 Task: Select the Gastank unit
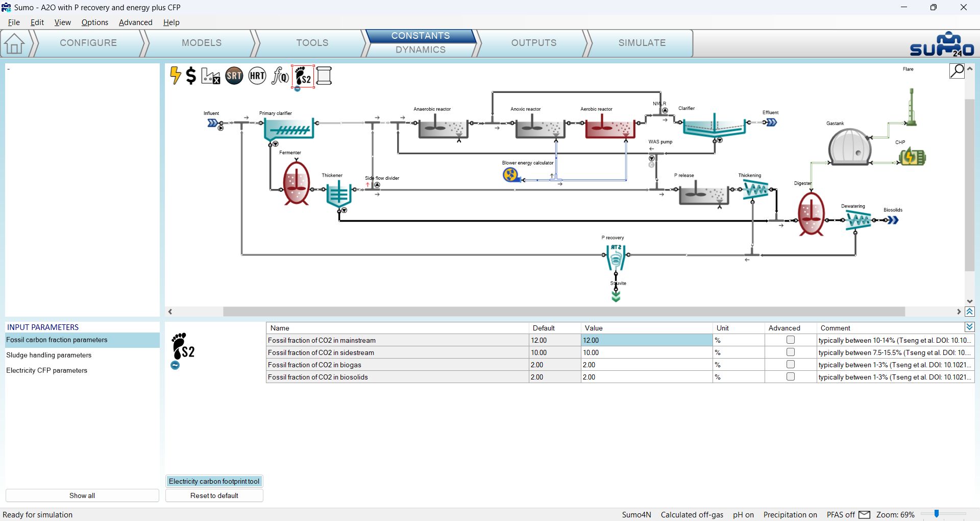coord(849,147)
